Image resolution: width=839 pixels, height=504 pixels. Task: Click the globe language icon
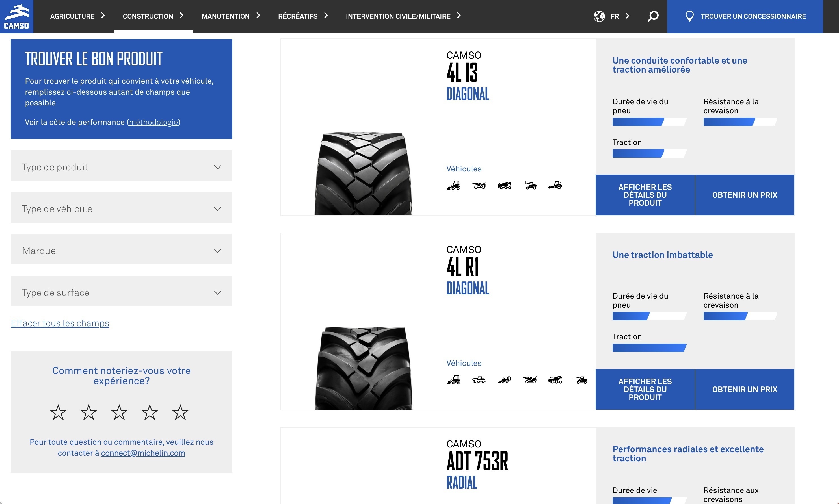[599, 16]
